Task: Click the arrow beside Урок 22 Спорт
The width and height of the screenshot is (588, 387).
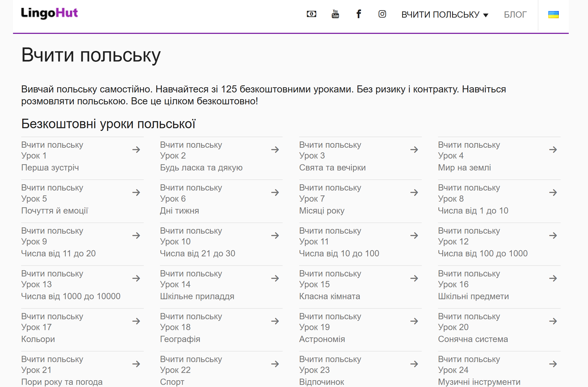Action: [275, 364]
